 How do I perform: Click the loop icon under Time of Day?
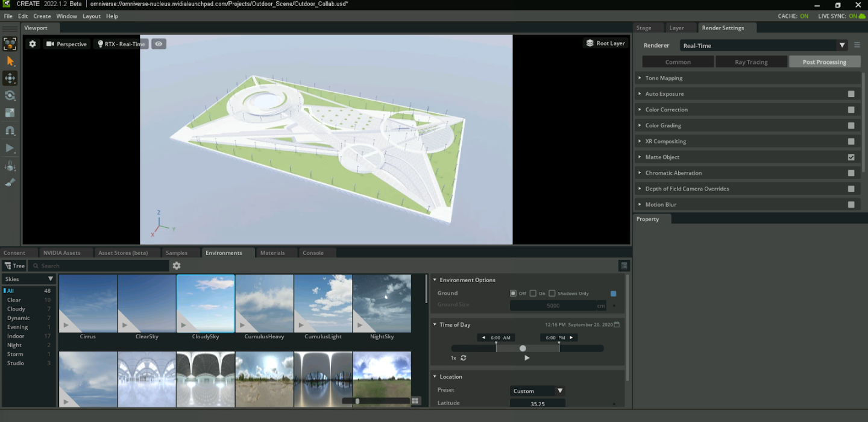click(x=464, y=358)
